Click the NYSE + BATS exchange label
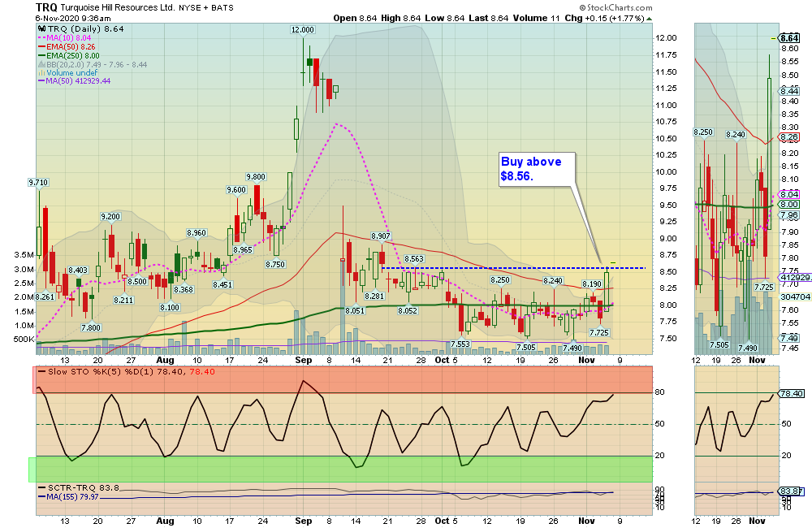 pos(206,8)
